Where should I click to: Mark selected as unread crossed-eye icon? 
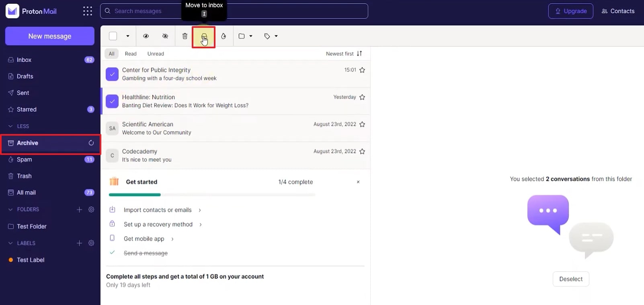pyautogui.click(x=165, y=36)
